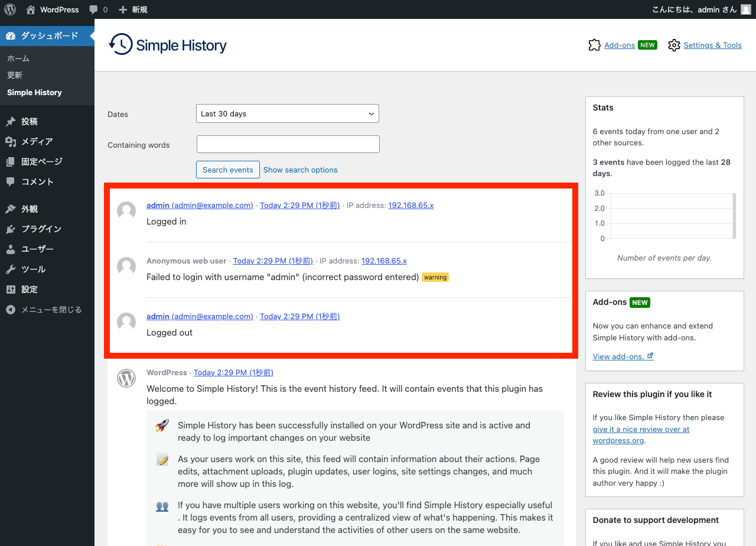Click admin user link on Logged in event

pos(200,205)
